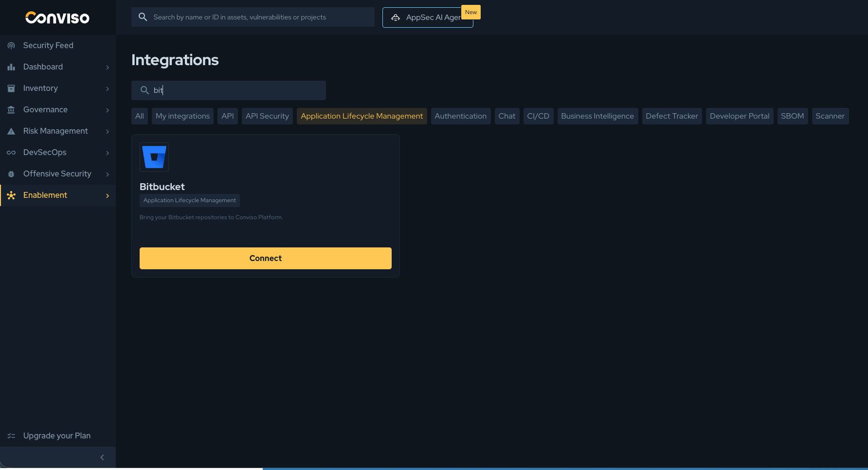The width and height of the screenshot is (868, 470).
Task: Expand the Risk Management submenu chevron
Action: tap(108, 131)
